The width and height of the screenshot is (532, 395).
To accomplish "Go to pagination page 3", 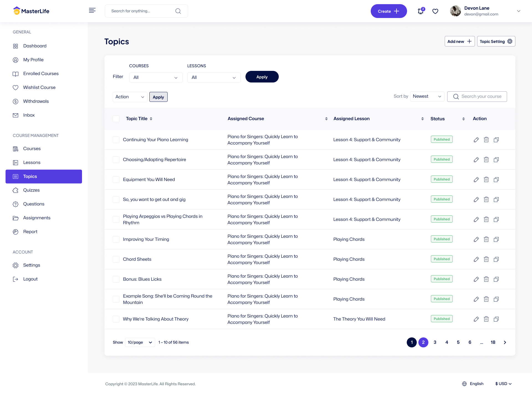I will coord(435,342).
